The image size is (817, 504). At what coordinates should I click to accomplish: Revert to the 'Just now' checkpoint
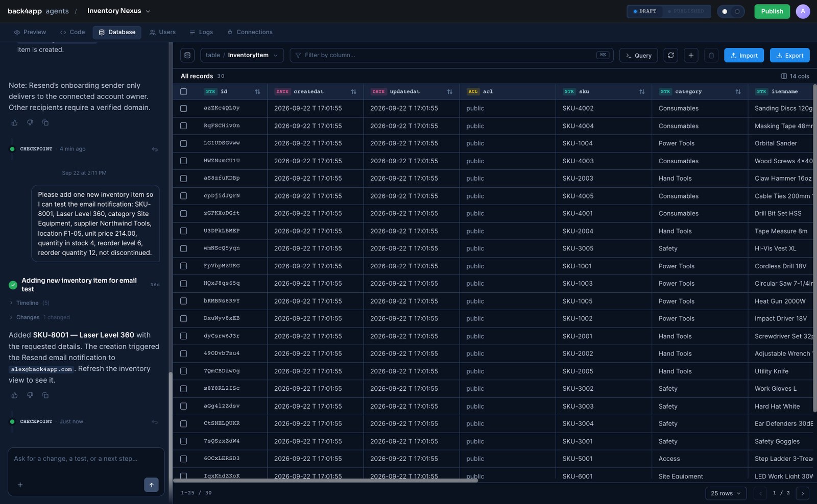point(155,422)
